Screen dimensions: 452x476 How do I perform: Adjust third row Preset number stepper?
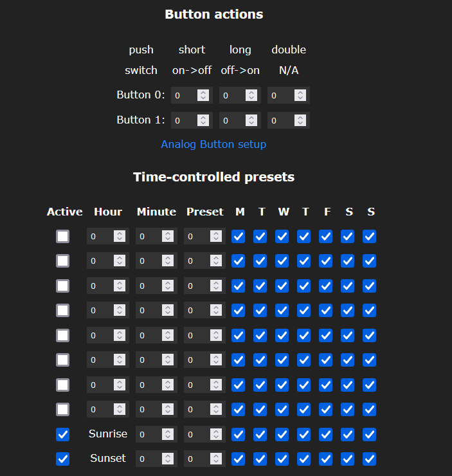tap(216, 286)
